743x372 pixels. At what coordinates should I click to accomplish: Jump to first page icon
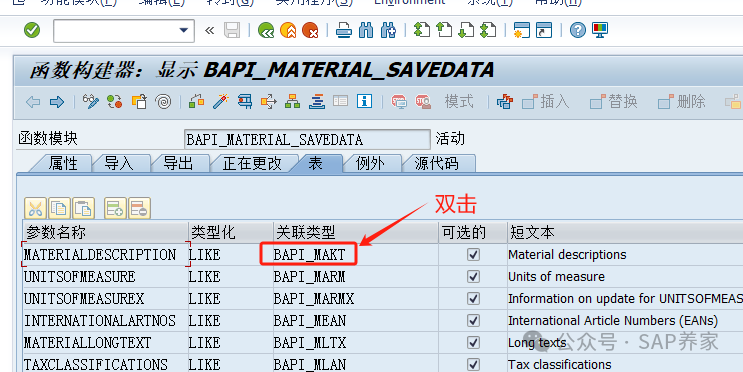click(x=422, y=31)
